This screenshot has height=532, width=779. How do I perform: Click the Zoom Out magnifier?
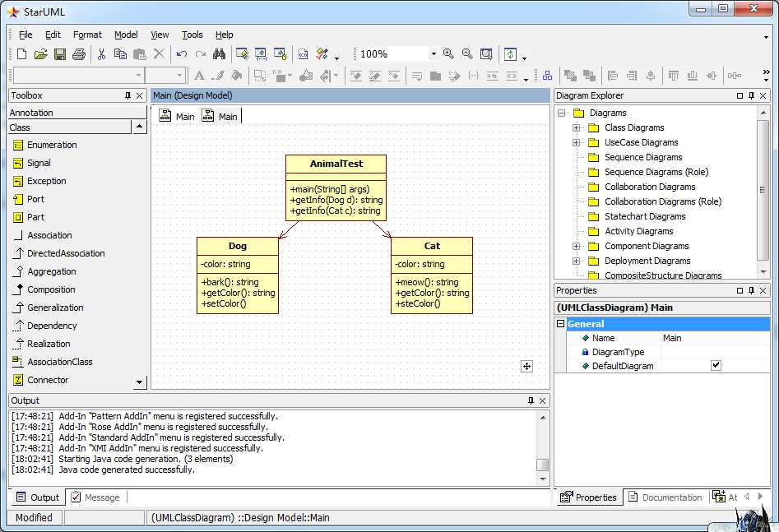tap(467, 53)
